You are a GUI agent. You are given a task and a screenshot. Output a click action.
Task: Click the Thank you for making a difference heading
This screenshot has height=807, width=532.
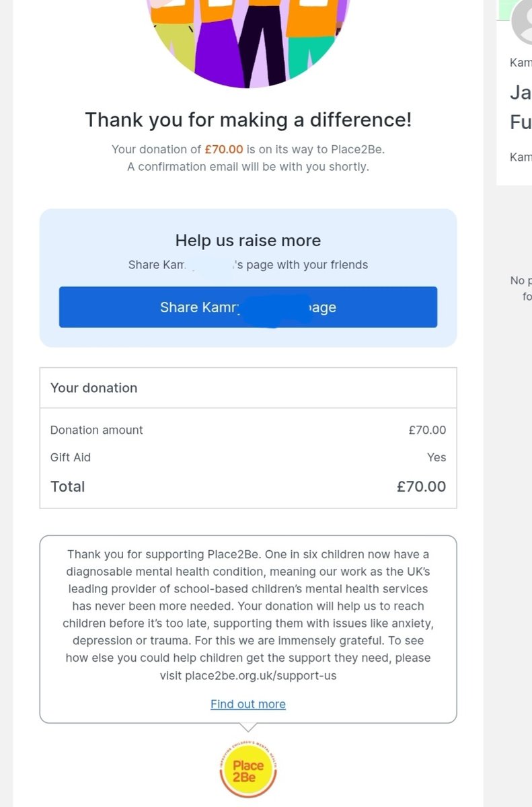point(248,120)
